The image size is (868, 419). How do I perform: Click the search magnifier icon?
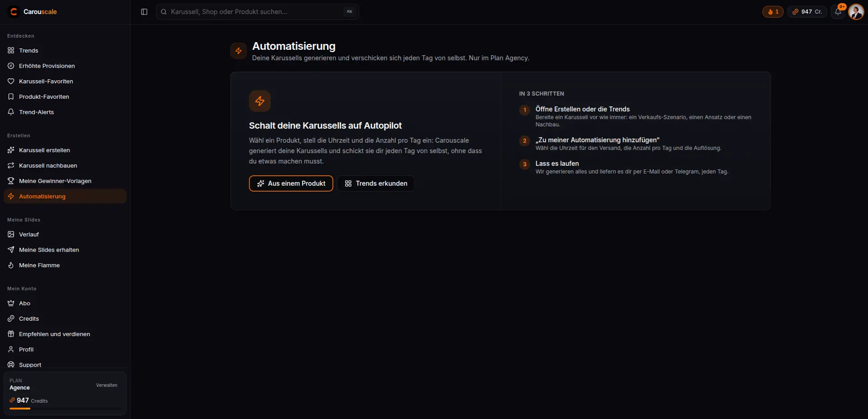pyautogui.click(x=164, y=12)
